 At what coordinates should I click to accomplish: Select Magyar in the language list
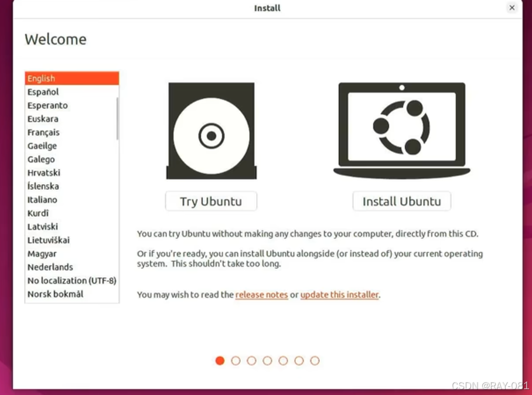(42, 254)
